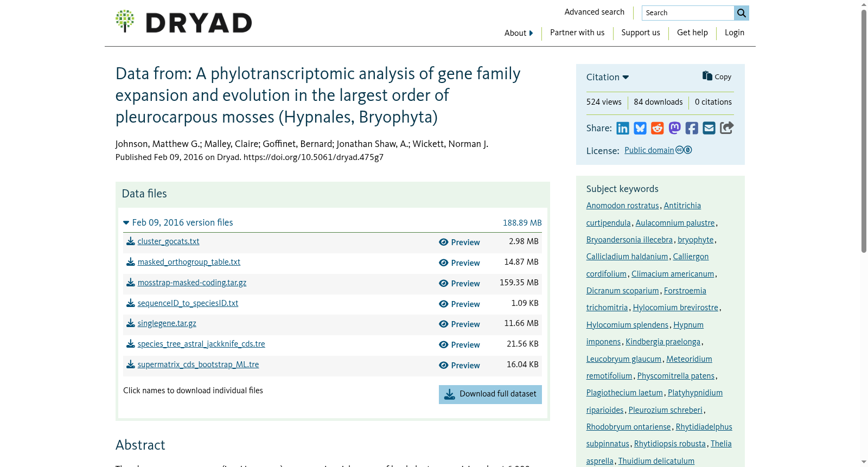The height and width of the screenshot is (467, 868).
Task: Share dataset on Reddit
Action: 658,128
